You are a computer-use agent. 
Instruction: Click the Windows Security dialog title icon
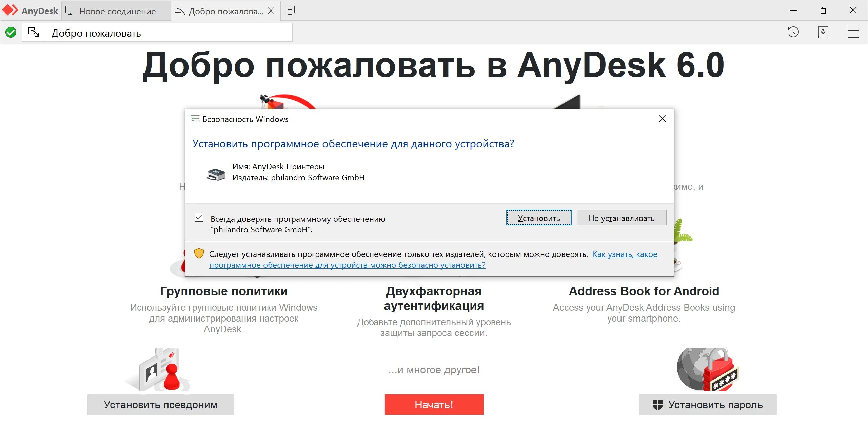195,119
